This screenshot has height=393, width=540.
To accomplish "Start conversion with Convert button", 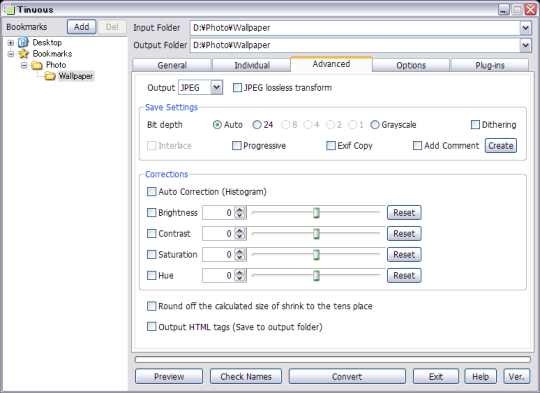I will 347,376.
